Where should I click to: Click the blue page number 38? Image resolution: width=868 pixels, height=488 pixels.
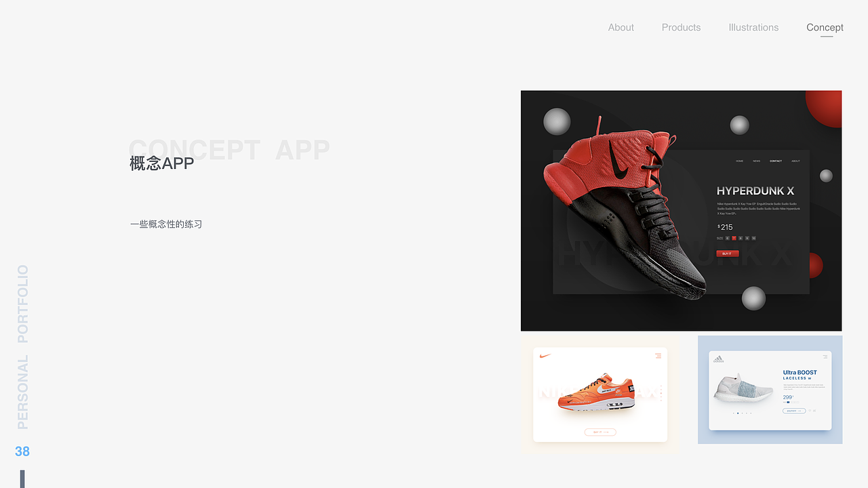click(22, 451)
